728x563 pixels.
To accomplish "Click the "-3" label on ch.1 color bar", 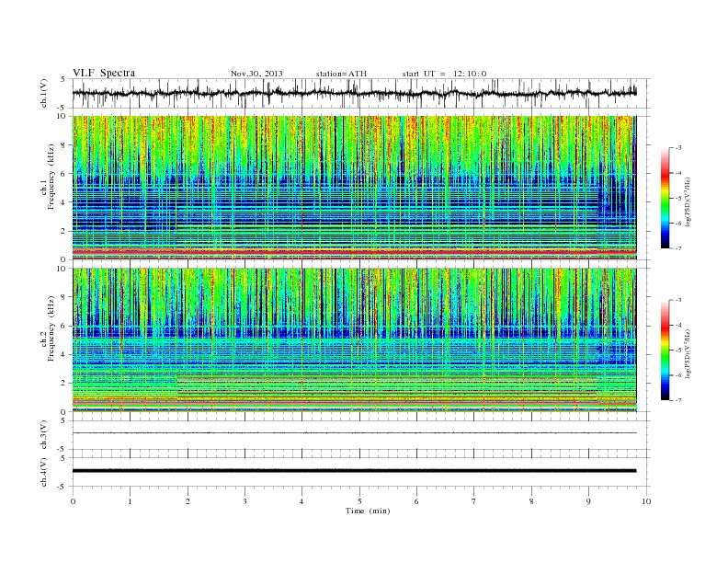I will [677, 148].
